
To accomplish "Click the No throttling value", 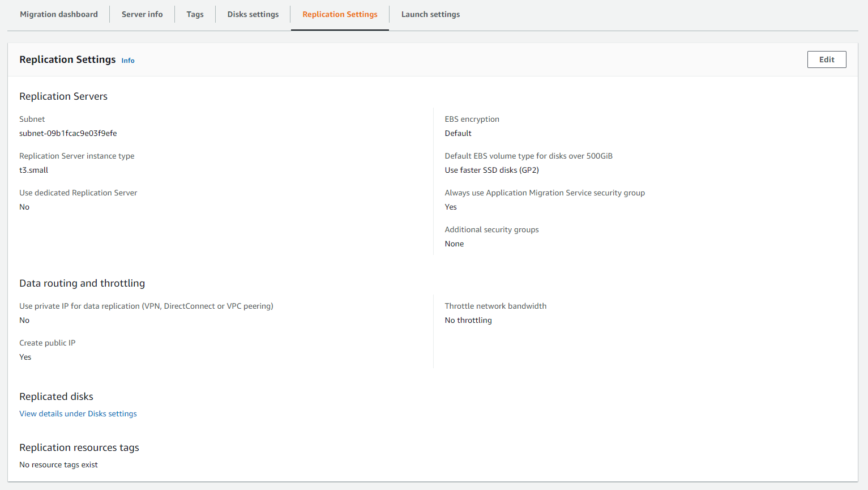I will pyautogui.click(x=468, y=320).
